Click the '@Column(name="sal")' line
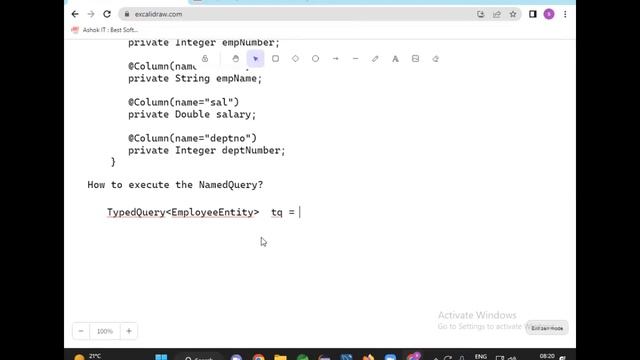Viewport: 640px width, 360px height. coord(184,102)
